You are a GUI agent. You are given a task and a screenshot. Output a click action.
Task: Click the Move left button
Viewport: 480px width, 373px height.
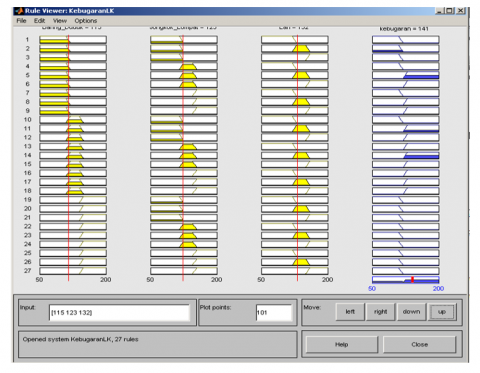click(350, 312)
